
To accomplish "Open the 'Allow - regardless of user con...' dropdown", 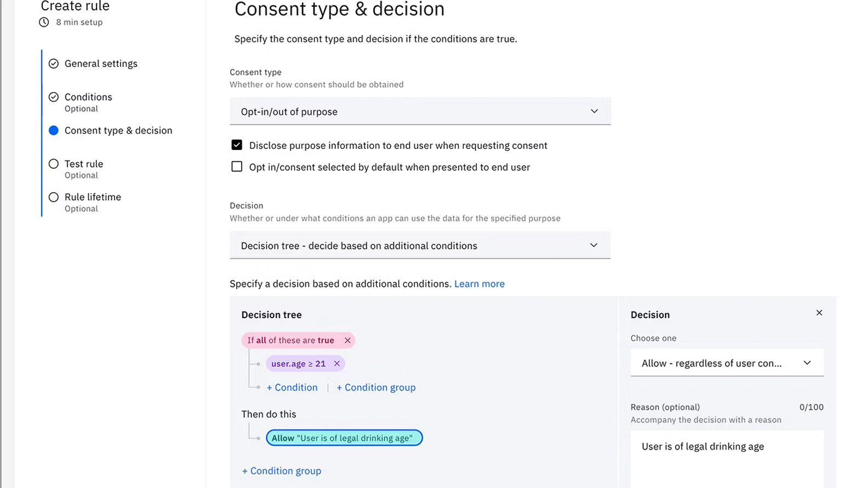I will (x=727, y=363).
